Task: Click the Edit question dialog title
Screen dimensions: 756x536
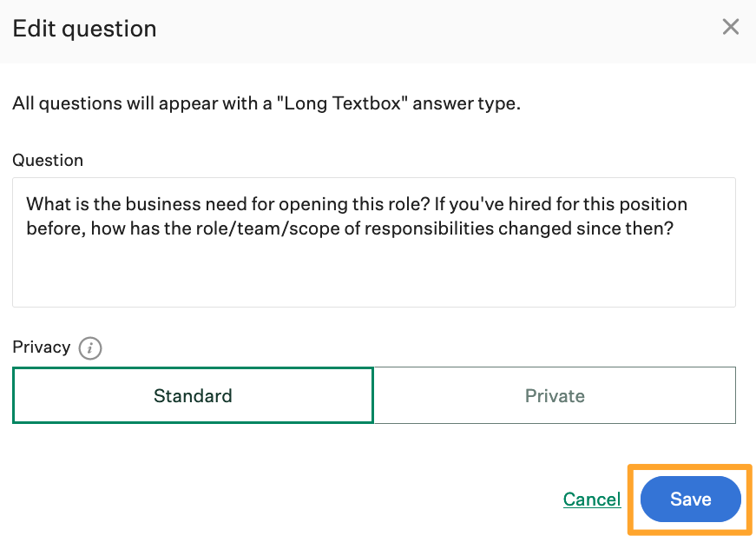Action: pyautogui.click(x=84, y=29)
